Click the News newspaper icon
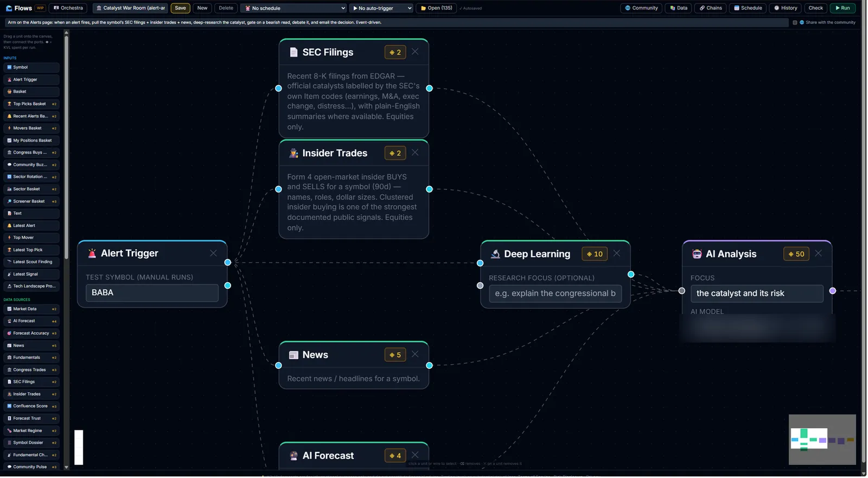The height and width of the screenshot is (478, 868). 293,355
